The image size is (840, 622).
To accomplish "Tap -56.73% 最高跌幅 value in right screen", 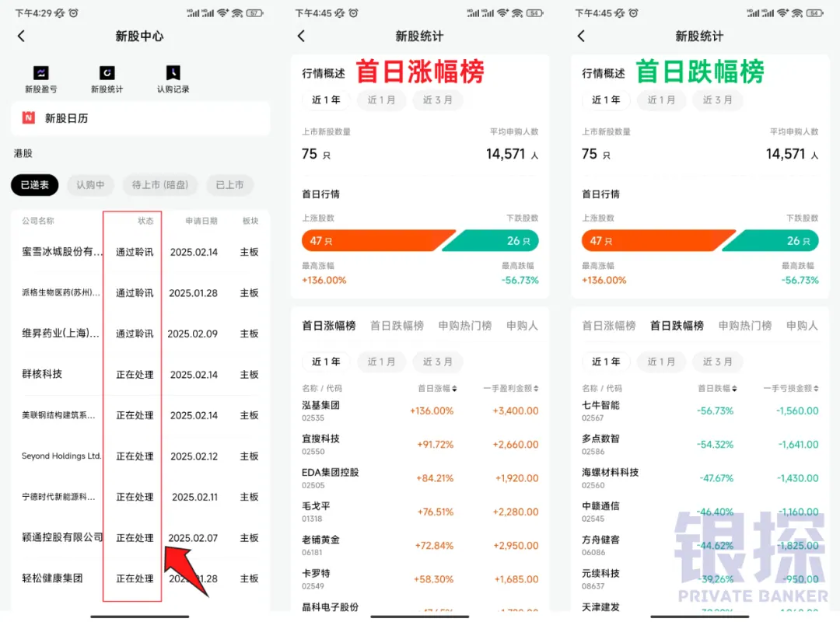I will pos(800,280).
